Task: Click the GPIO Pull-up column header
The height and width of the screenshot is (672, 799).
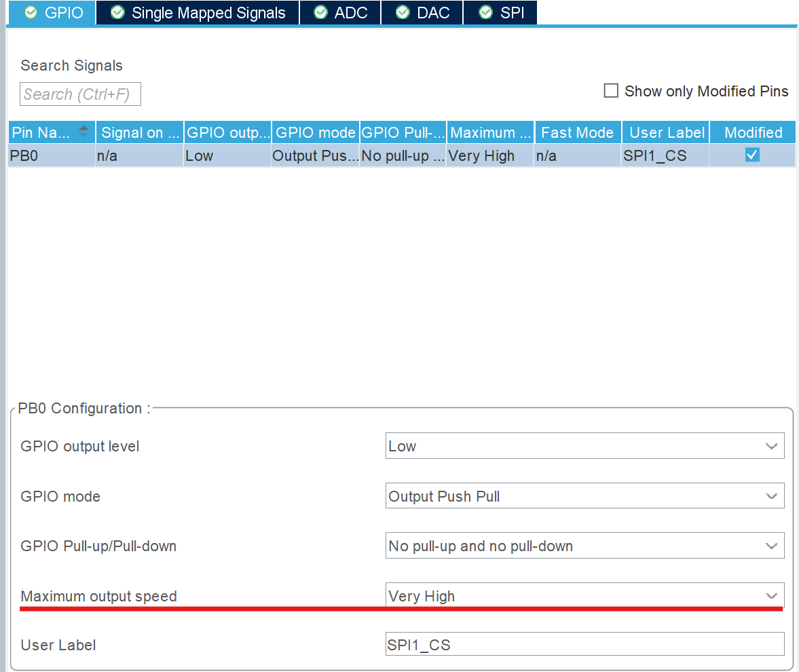Action: 403,132
